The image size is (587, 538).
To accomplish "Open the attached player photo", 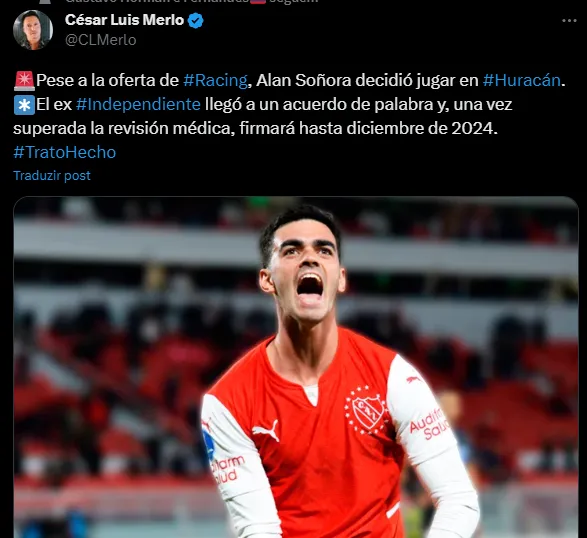I will (x=296, y=367).
